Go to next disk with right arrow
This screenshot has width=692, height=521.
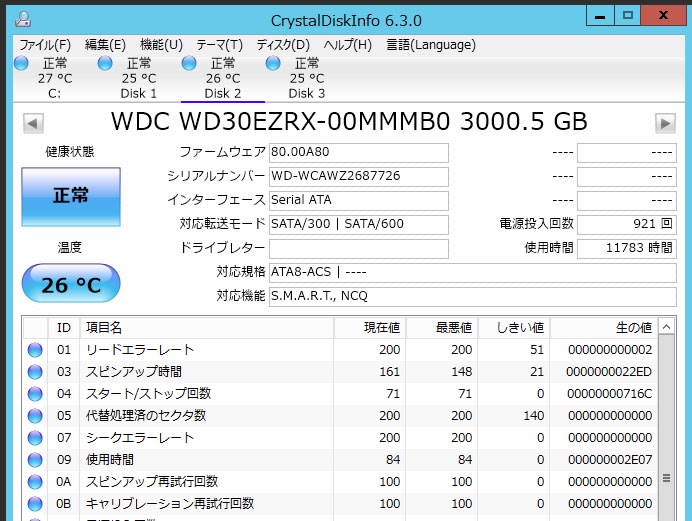(x=665, y=123)
